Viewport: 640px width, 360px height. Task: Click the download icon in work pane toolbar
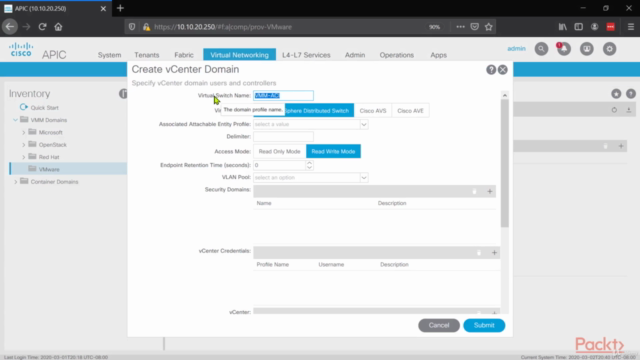629,110
